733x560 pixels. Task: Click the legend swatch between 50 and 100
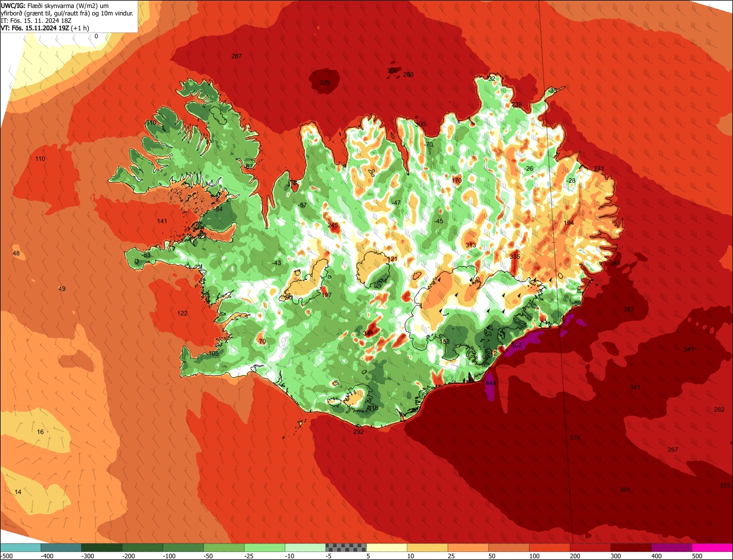coord(509,547)
